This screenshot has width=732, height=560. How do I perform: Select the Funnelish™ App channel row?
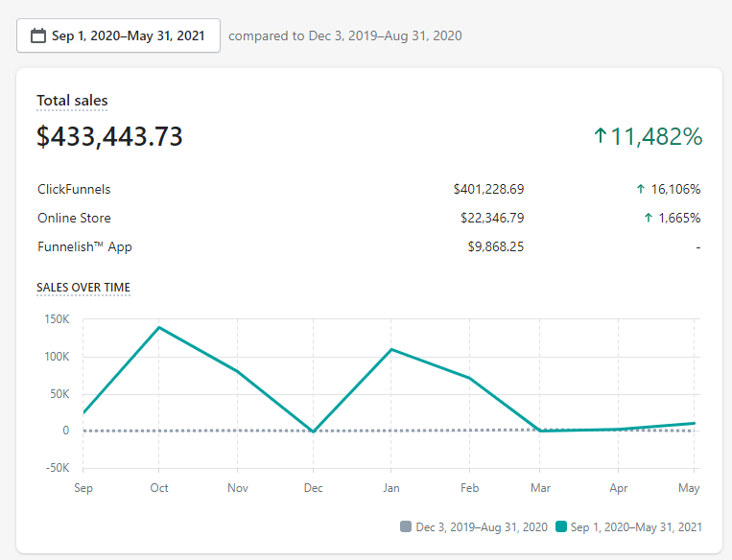(x=84, y=247)
